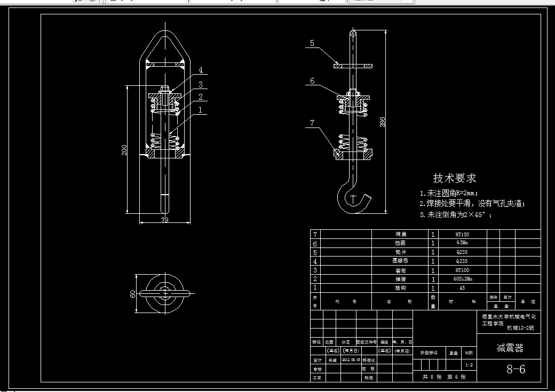Click the 批准 label cell

pyautogui.click(x=368, y=378)
